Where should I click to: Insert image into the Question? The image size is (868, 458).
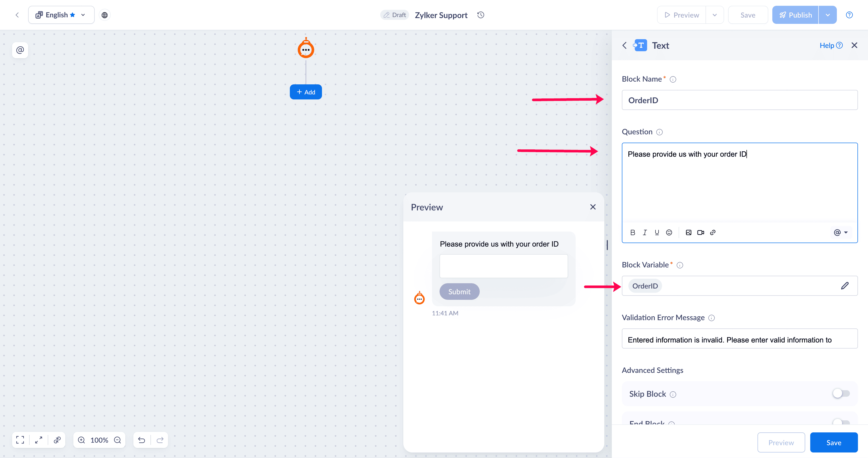688,232
